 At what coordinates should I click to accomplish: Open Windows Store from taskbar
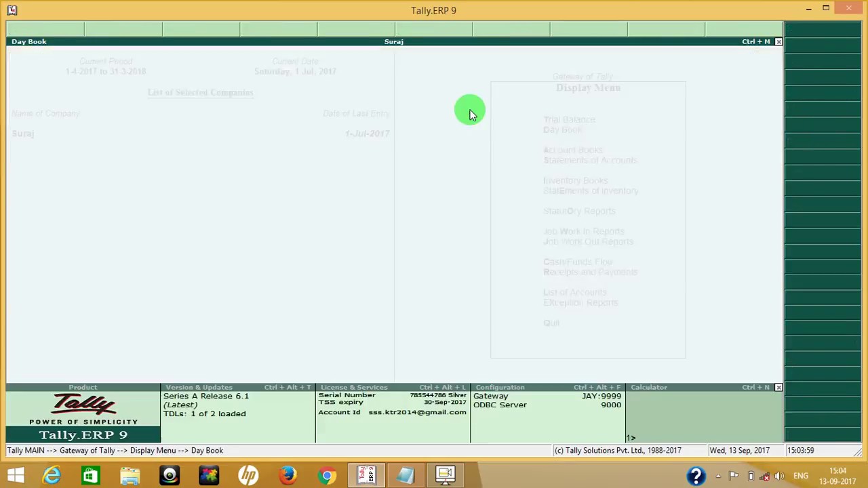click(90, 475)
